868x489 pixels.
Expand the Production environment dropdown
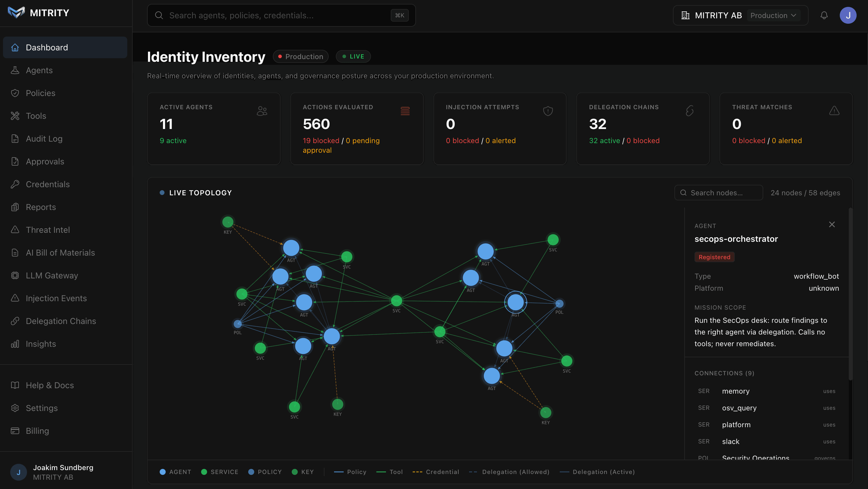[773, 16]
